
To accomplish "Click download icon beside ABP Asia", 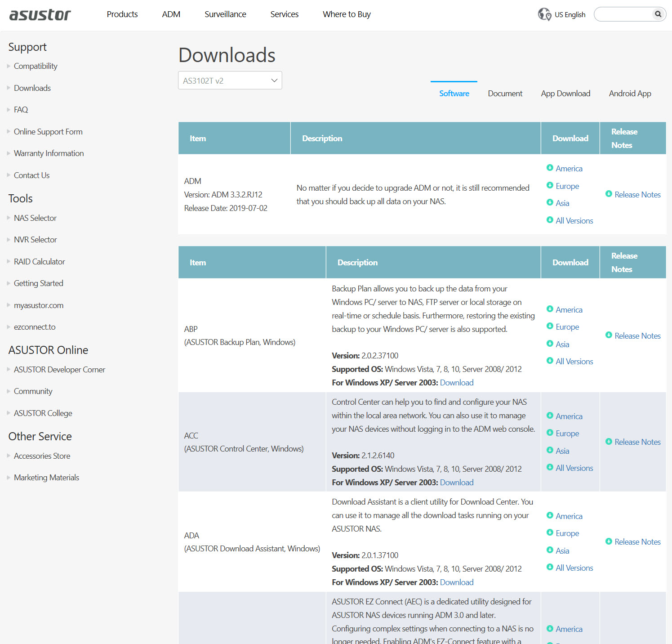I will pyautogui.click(x=550, y=344).
